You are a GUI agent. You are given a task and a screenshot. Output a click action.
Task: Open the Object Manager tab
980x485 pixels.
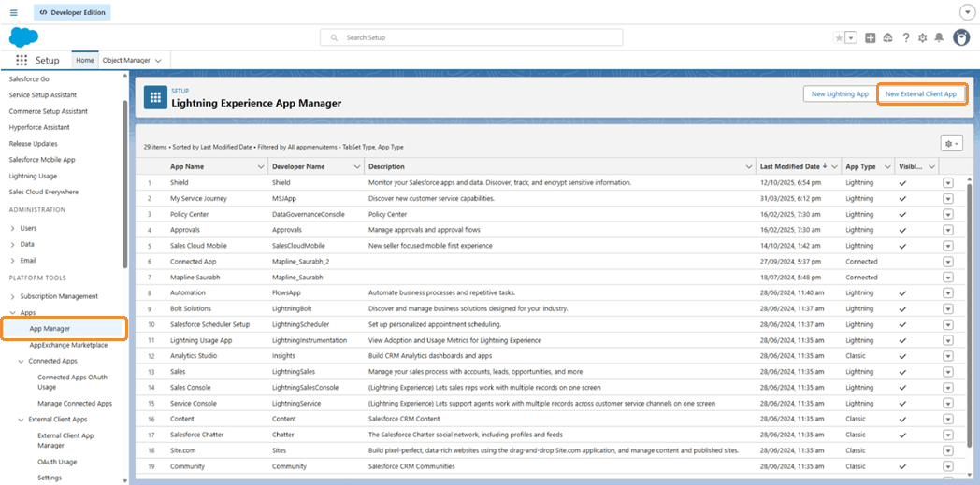pyautogui.click(x=126, y=60)
